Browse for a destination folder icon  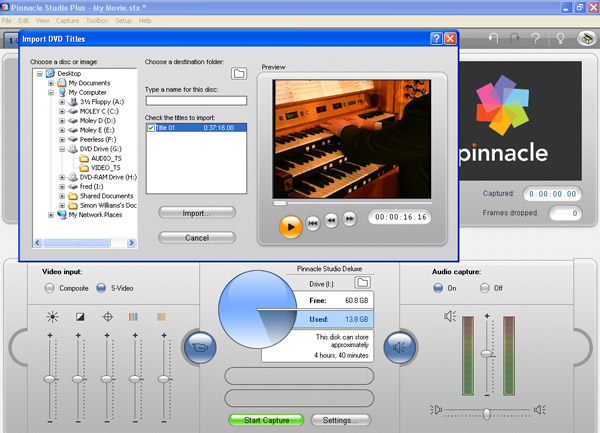tap(239, 74)
